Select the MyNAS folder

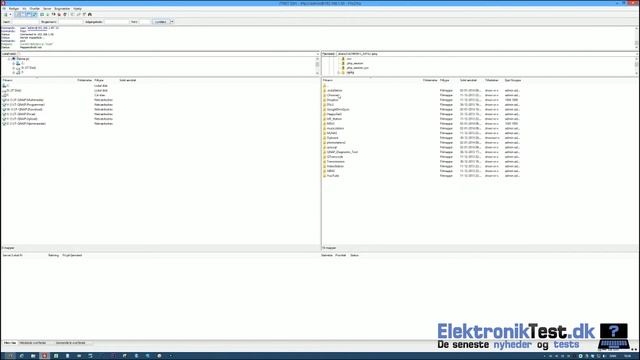[x=332, y=133]
